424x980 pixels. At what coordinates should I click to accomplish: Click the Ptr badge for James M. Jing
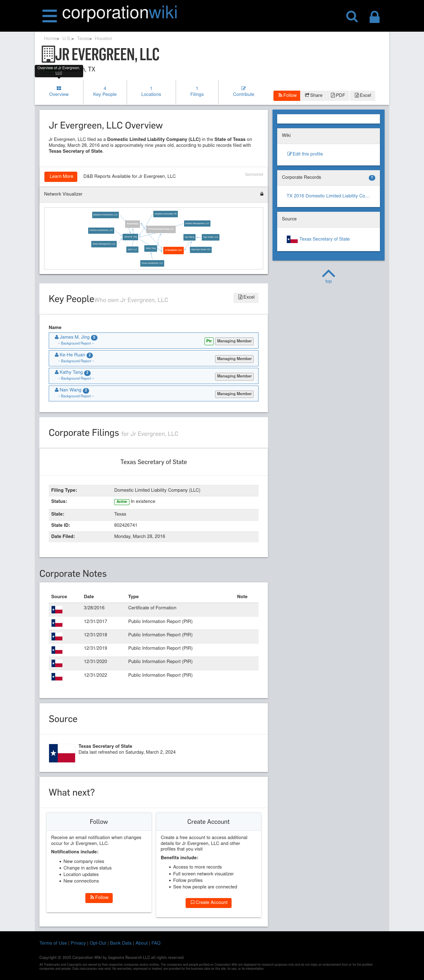(x=209, y=341)
